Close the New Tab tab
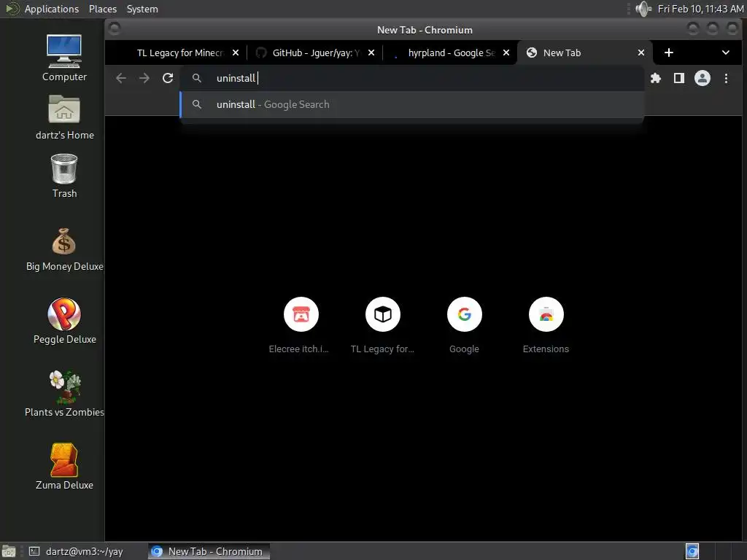Screen dimensions: 747x560 click(x=641, y=52)
